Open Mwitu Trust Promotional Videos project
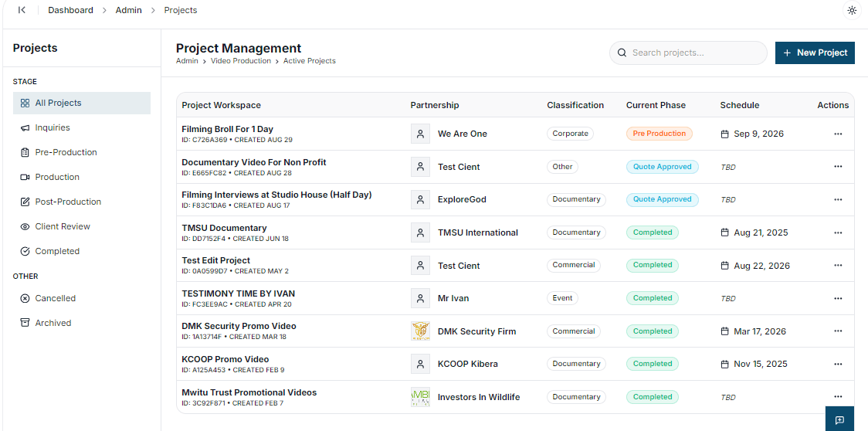The width and height of the screenshot is (868, 431). point(249,392)
